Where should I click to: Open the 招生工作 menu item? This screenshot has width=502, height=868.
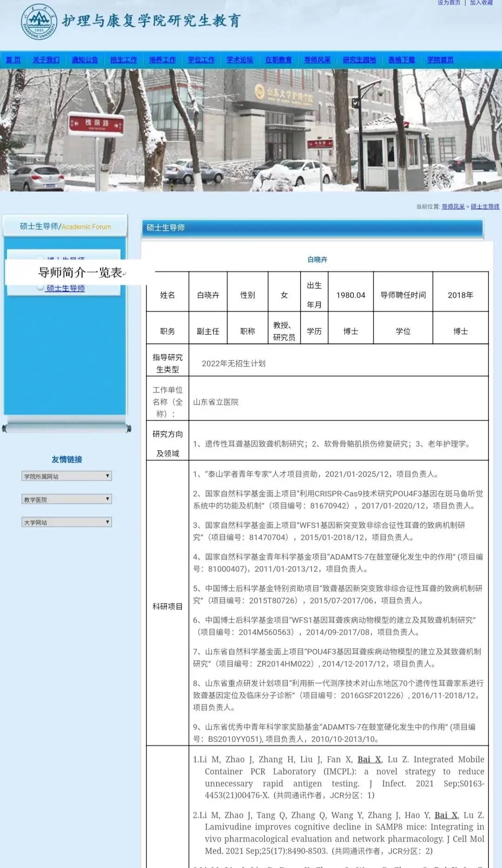click(124, 60)
